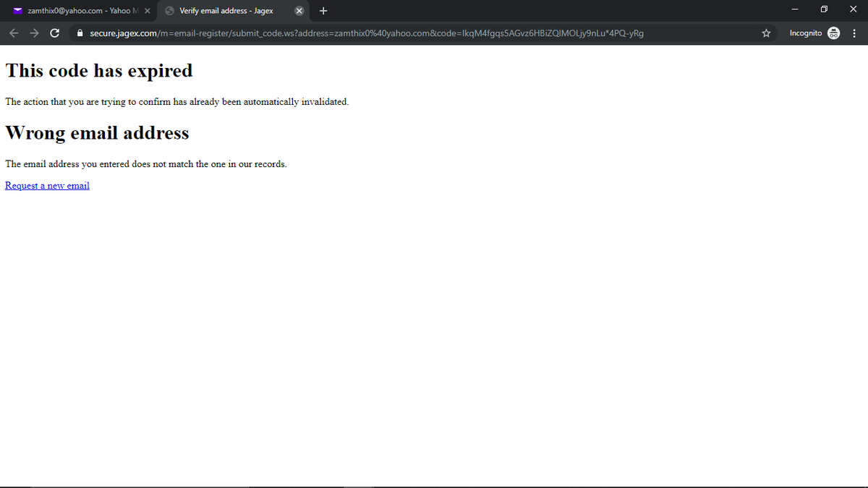
Task: Close the Verify email address tab
Action: (x=299, y=11)
